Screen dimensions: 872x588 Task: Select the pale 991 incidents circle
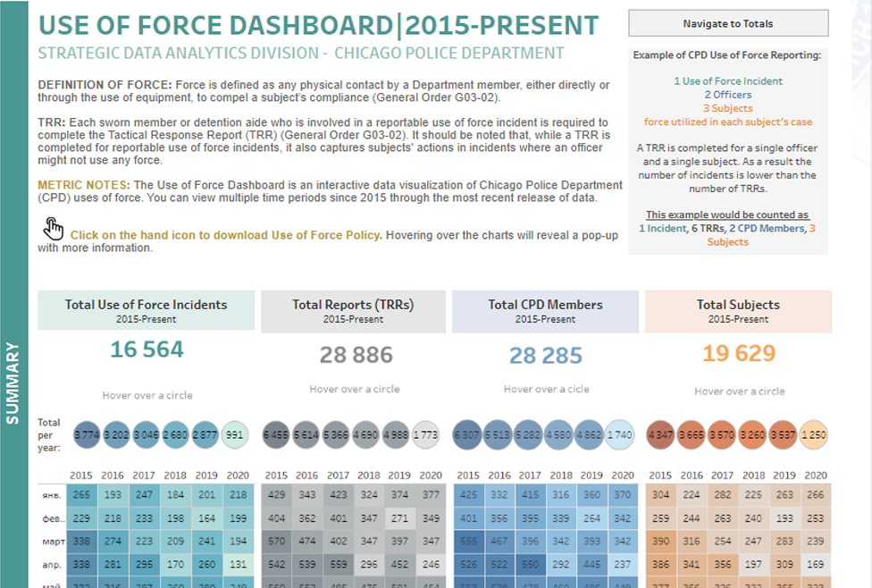[x=235, y=435]
